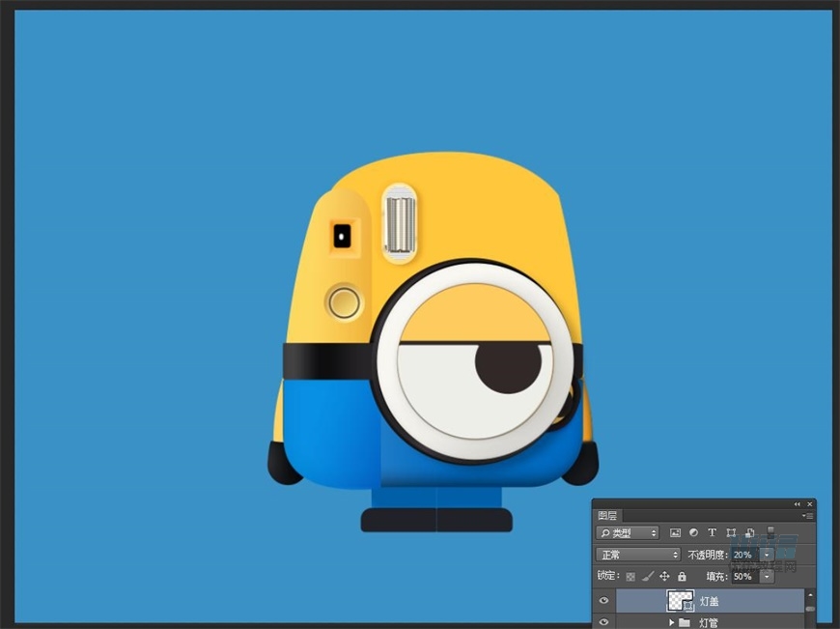Viewport: 840px width, 629px height.
Task: Collapse the panel with double-arrow button
Action: (x=798, y=504)
